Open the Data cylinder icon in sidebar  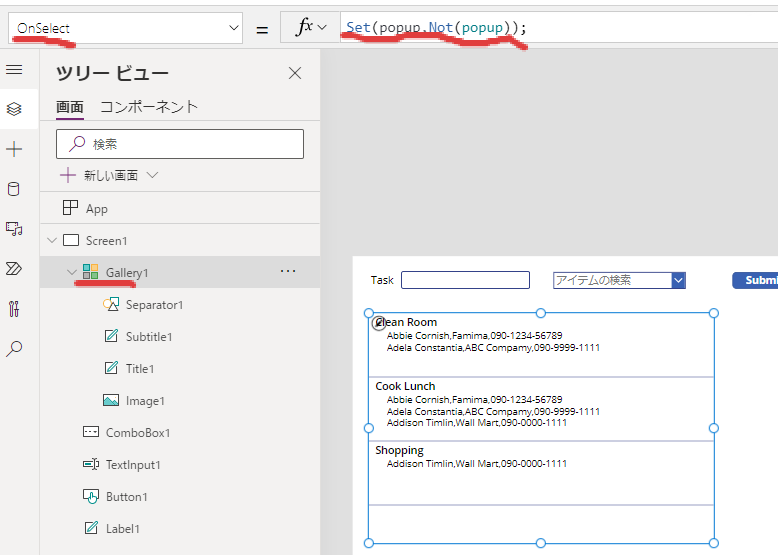tap(14, 189)
